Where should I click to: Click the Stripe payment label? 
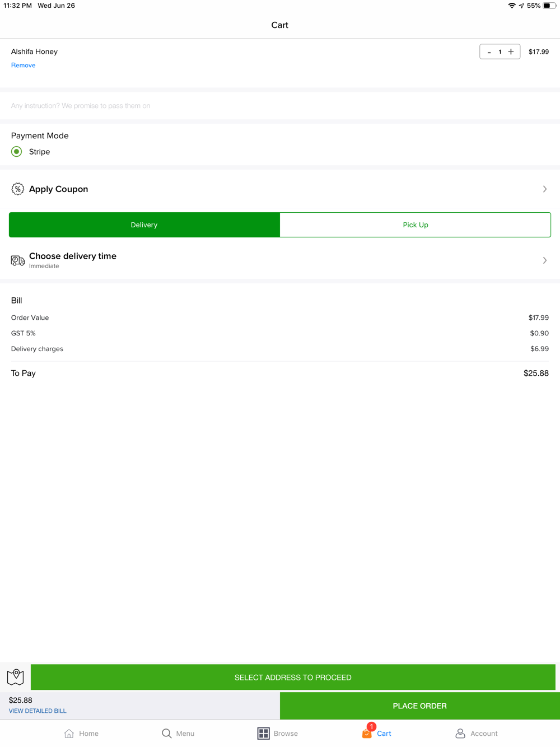(x=40, y=152)
